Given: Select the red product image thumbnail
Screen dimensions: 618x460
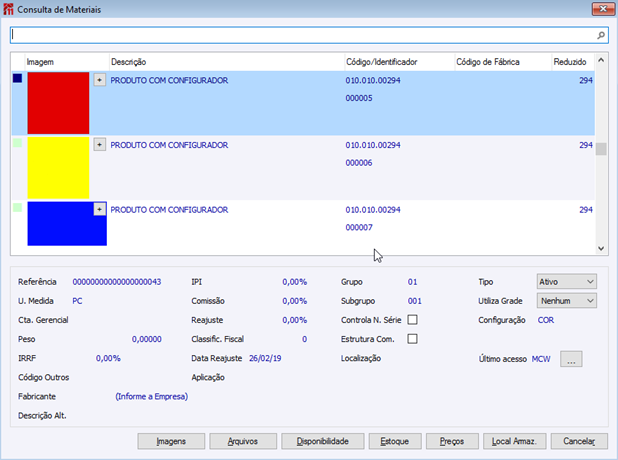Looking at the screenshot, I should 58,103.
